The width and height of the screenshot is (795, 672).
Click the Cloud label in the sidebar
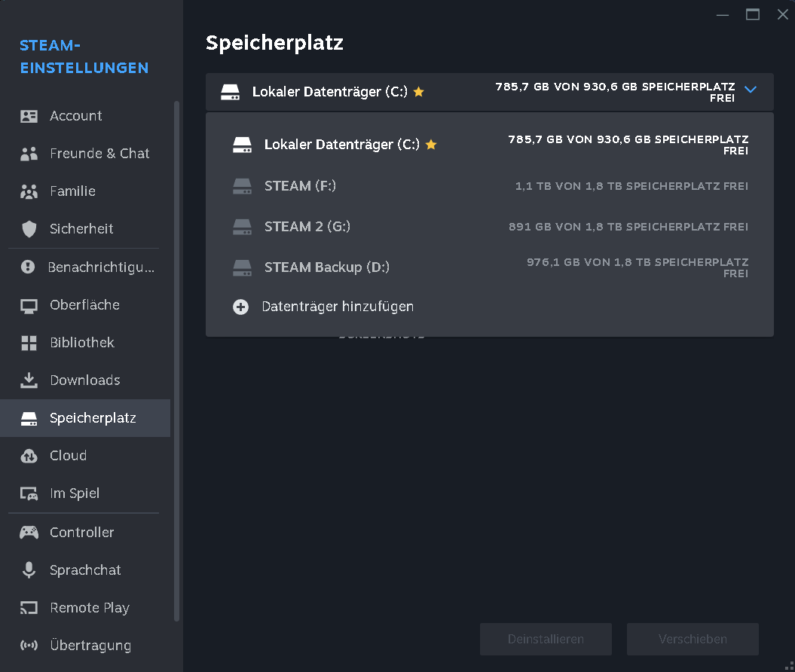(x=68, y=456)
